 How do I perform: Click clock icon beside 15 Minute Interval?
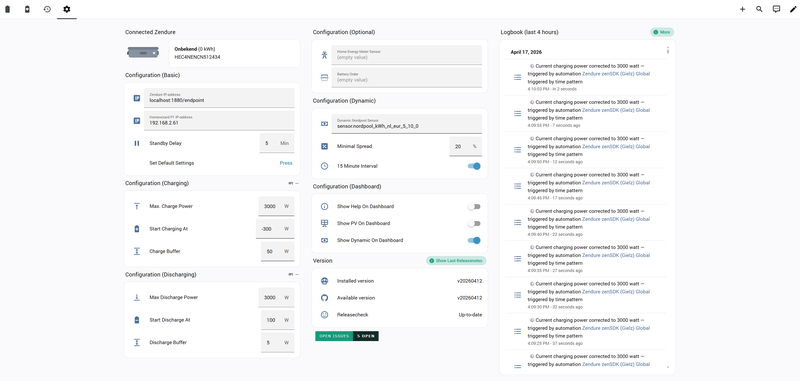pos(324,166)
